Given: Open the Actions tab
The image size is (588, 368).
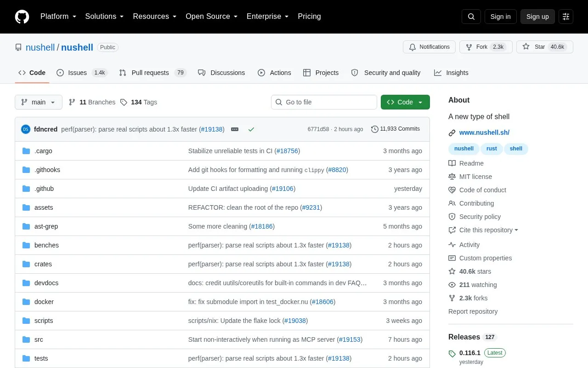Looking at the screenshot, I should click(274, 73).
